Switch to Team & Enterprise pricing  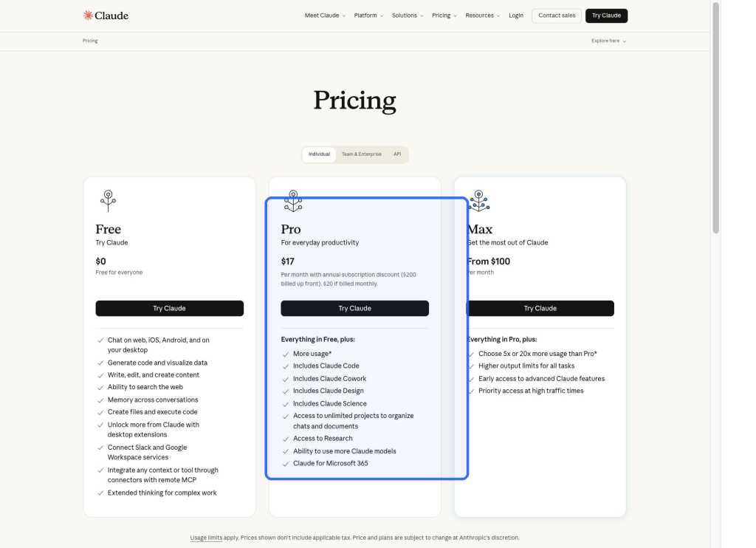click(x=362, y=154)
